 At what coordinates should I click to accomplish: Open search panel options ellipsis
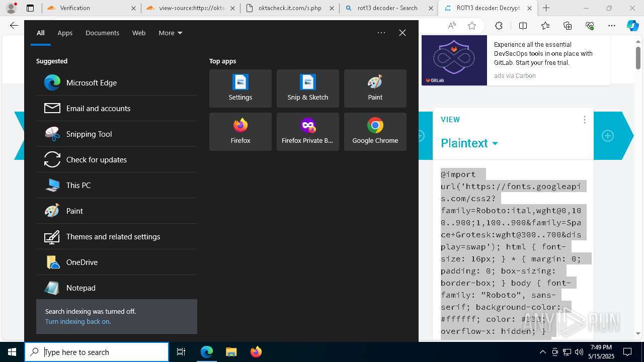click(x=381, y=33)
